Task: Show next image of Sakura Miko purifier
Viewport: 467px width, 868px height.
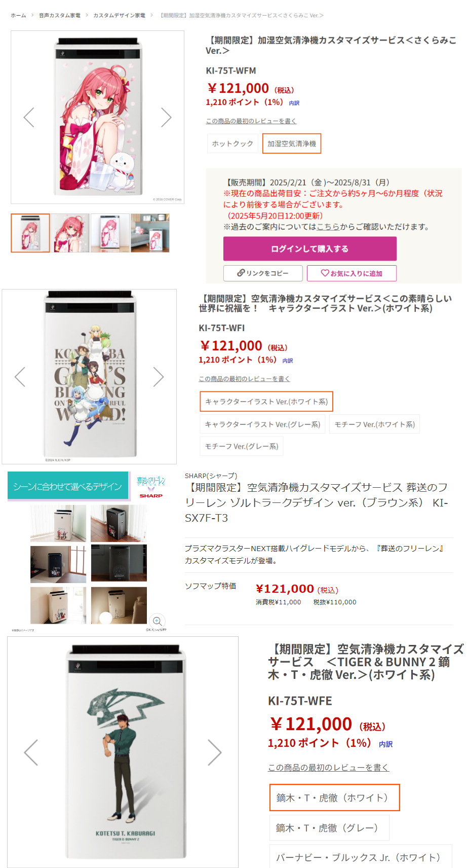Action: coord(166,117)
